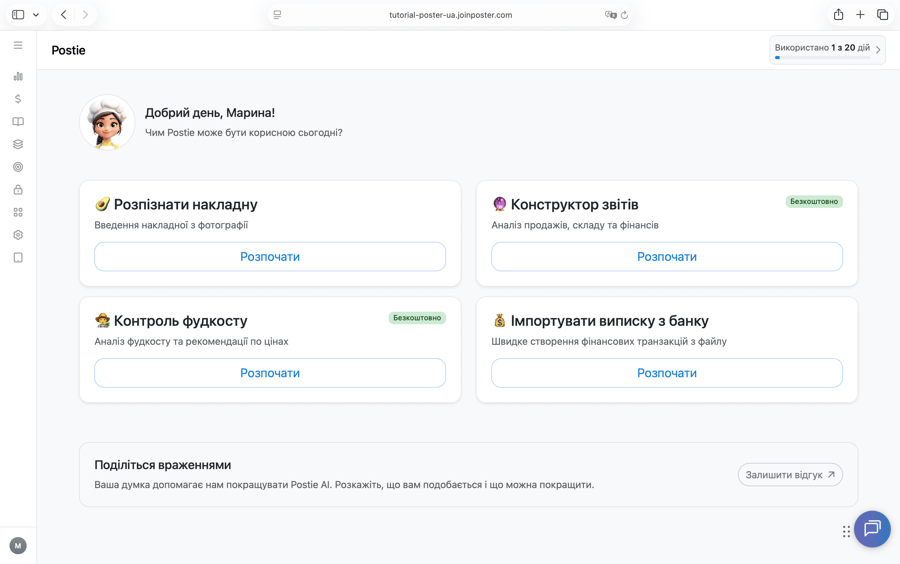Image resolution: width=900 pixels, height=564 pixels.
Task: Open the tablet icon in sidebar
Action: pos(18,258)
